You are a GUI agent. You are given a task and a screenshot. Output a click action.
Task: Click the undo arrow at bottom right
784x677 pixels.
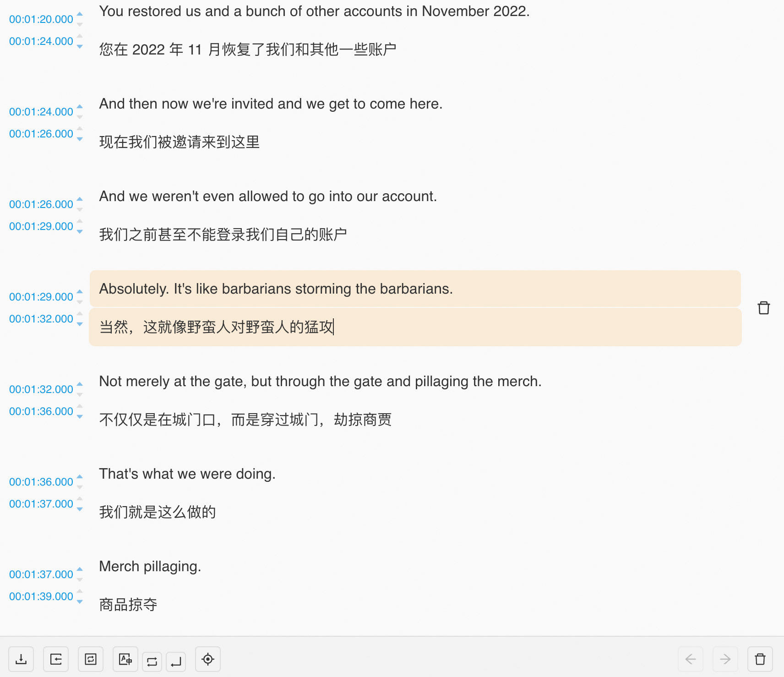tap(691, 660)
